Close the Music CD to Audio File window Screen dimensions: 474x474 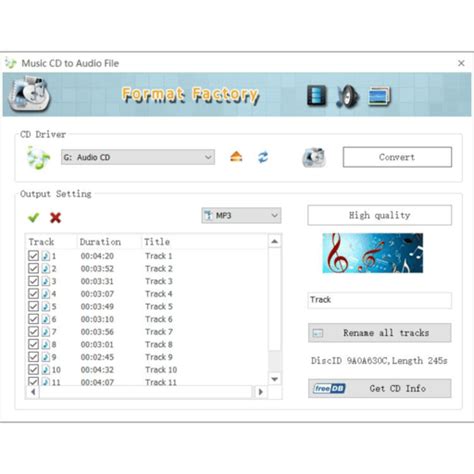point(461,63)
